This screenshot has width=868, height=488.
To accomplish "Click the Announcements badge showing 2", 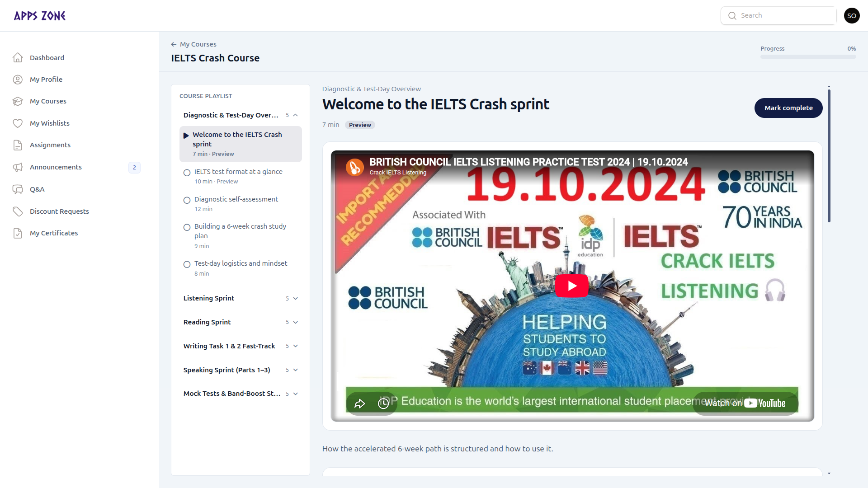I will [x=134, y=168].
